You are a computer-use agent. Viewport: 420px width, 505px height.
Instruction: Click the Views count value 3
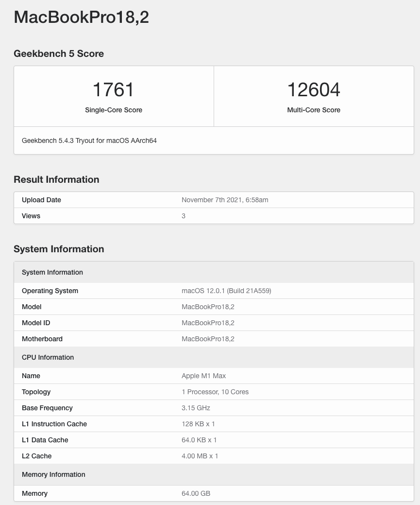click(184, 216)
